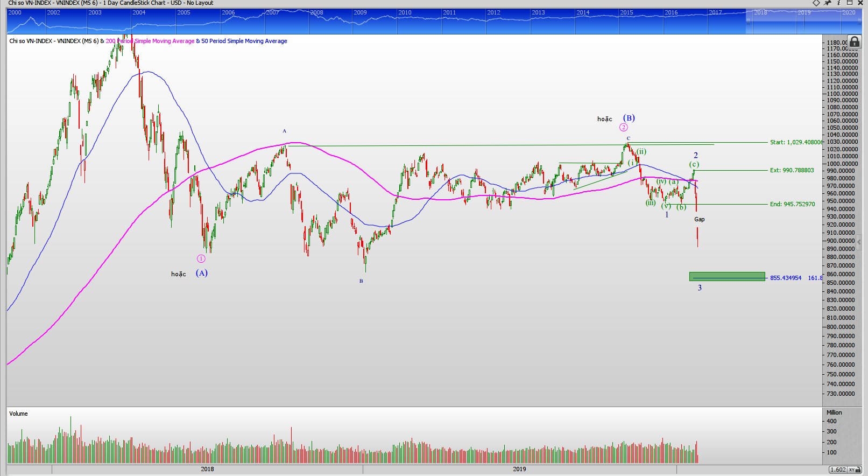Select the blue (A) wave label

click(x=201, y=273)
